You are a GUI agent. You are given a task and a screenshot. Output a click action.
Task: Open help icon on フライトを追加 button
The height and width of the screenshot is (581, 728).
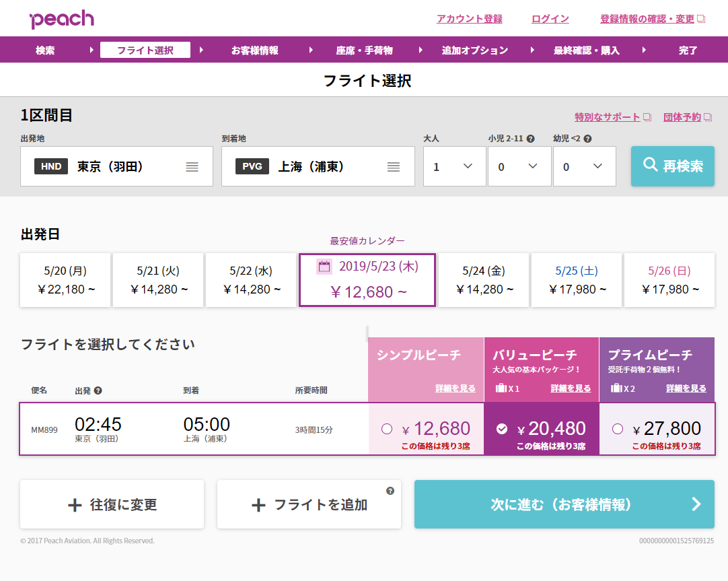point(390,491)
